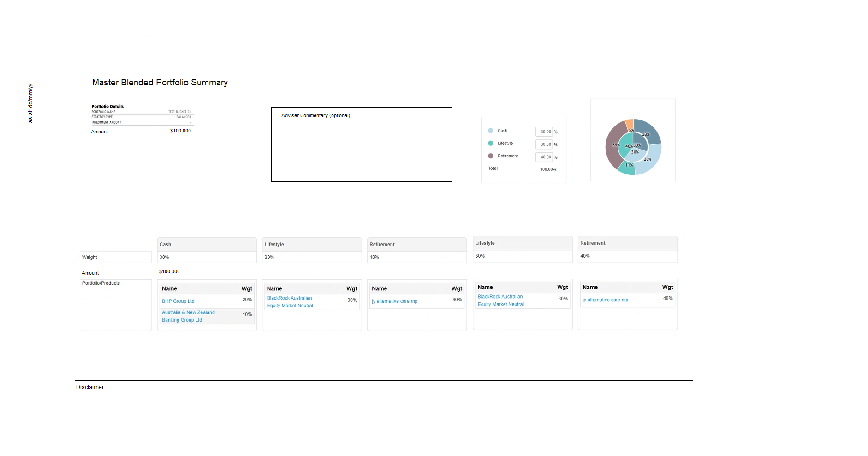Select the teal Lifestyle legend dot
The height and width of the screenshot is (456, 868).
(x=491, y=144)
